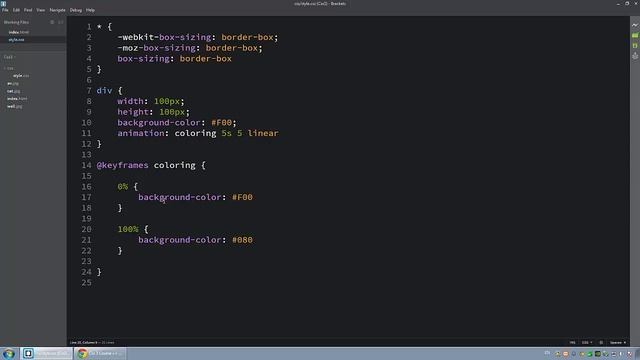Viewport: 640px width, 360px height.
Task: Switch to Brackets in the taskbar
Action: pos(46,353)
